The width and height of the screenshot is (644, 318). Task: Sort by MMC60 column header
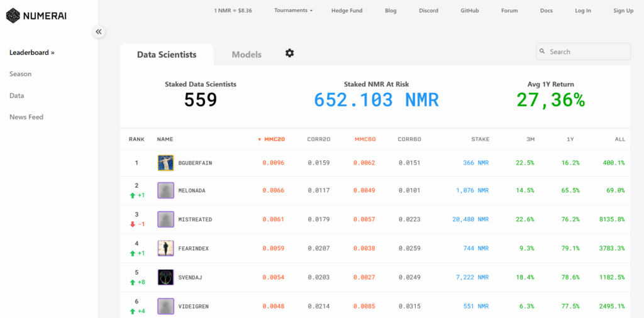365,139
